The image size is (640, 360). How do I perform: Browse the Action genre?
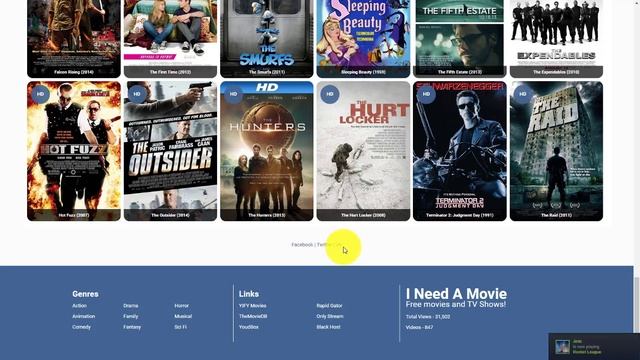79,306
